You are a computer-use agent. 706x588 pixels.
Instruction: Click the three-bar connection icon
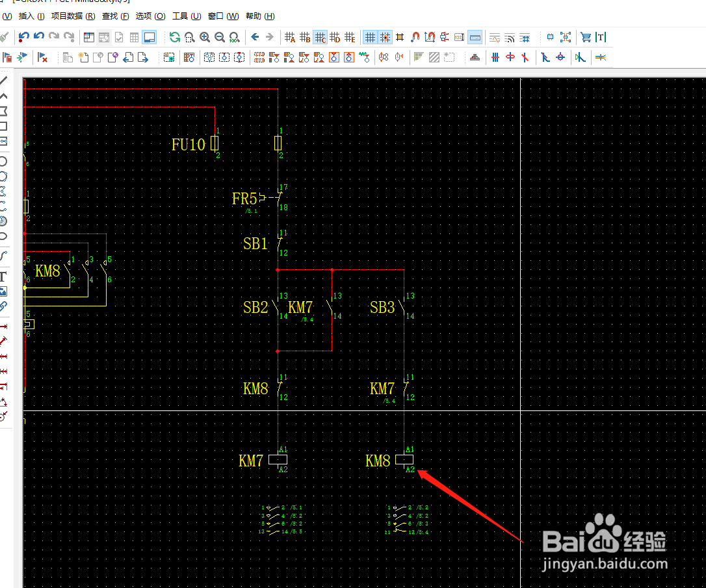click(495, 57)
